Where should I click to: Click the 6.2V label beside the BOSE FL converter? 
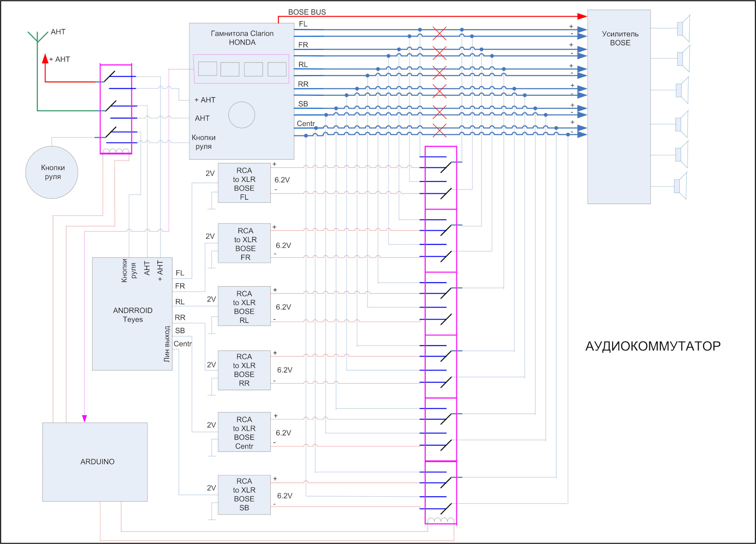(x=282, y=180)
